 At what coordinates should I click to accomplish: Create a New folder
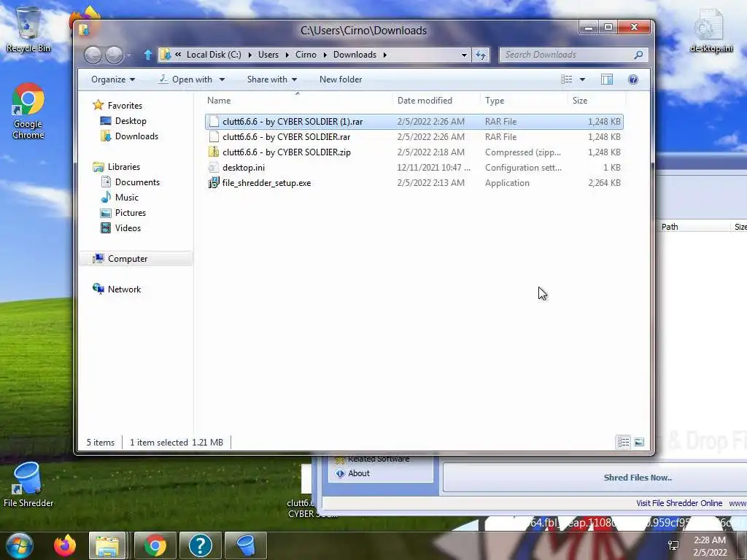coord(341,79)
